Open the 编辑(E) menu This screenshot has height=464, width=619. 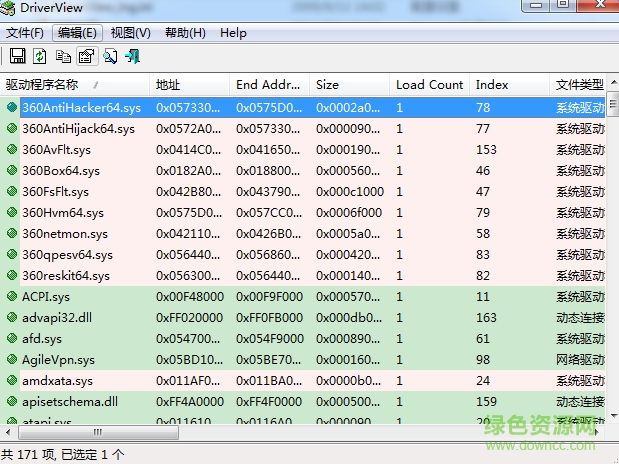78,33
